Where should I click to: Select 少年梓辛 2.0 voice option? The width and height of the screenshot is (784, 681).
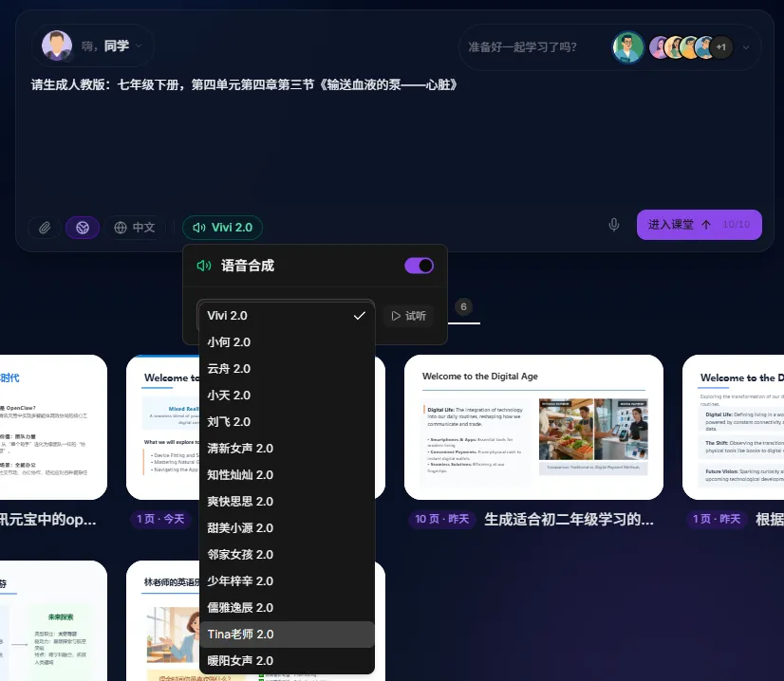click(x=287, y=581)
